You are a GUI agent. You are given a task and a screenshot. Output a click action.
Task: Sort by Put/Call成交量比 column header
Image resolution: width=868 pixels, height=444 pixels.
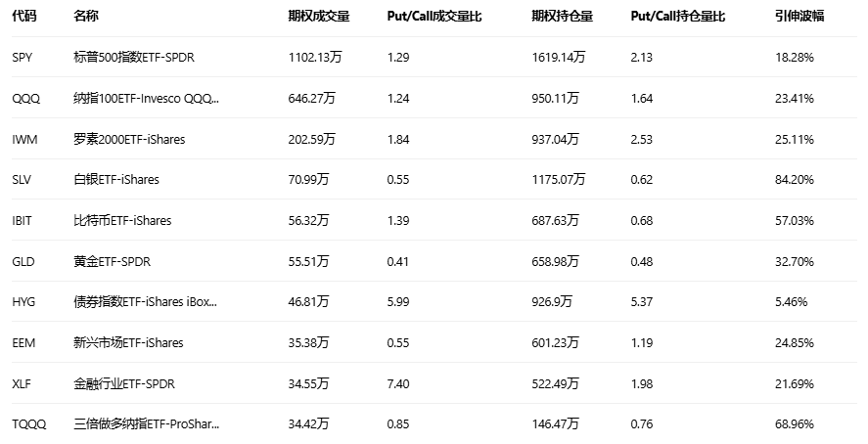point(434,18)
